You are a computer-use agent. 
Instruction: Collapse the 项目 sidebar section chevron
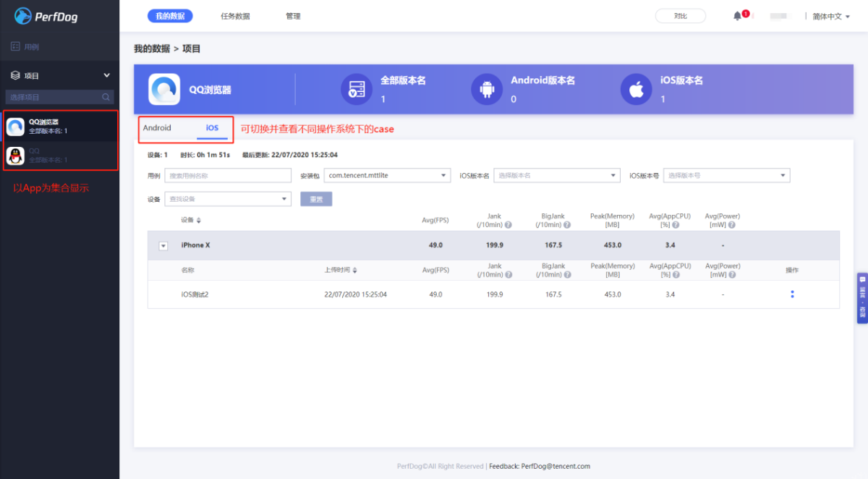[x=107, y=75]
